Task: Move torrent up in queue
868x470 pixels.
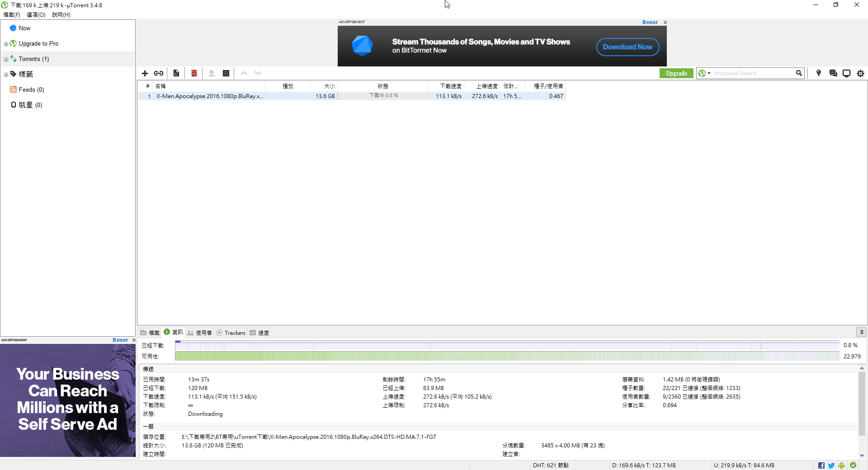Action: coord(244,73)
